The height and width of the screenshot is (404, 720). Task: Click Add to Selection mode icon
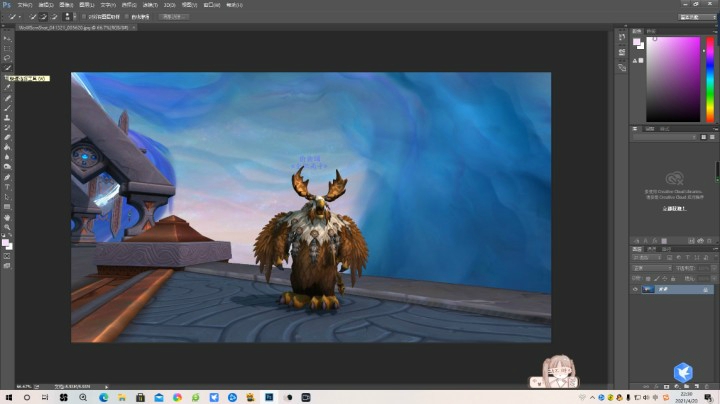(x=43, y=17)
